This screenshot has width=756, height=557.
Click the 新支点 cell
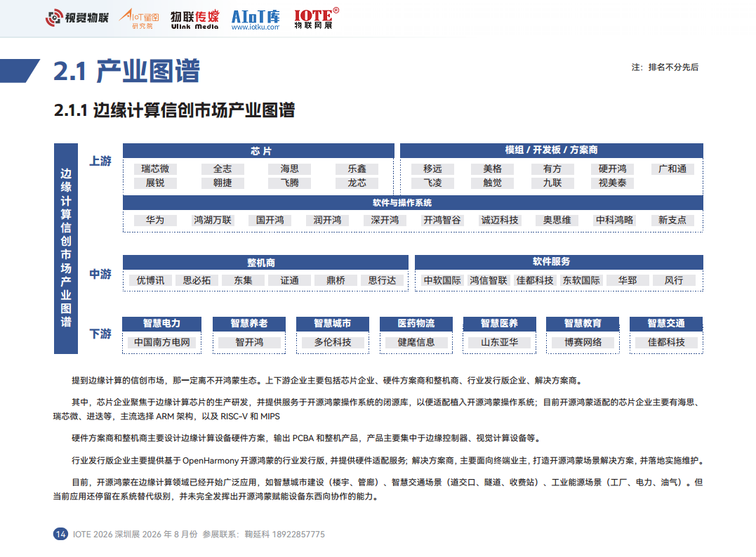pyautogui.click(x=672, y=221)
